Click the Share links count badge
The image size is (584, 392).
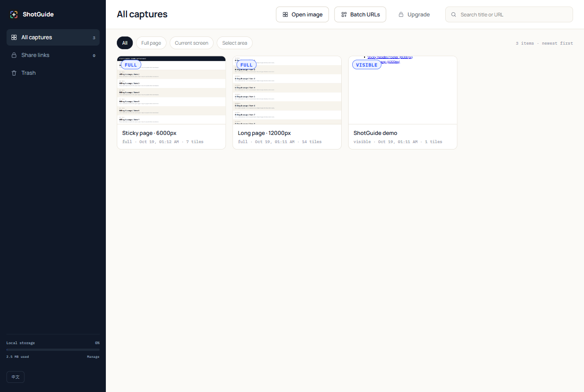pos(94,56)
